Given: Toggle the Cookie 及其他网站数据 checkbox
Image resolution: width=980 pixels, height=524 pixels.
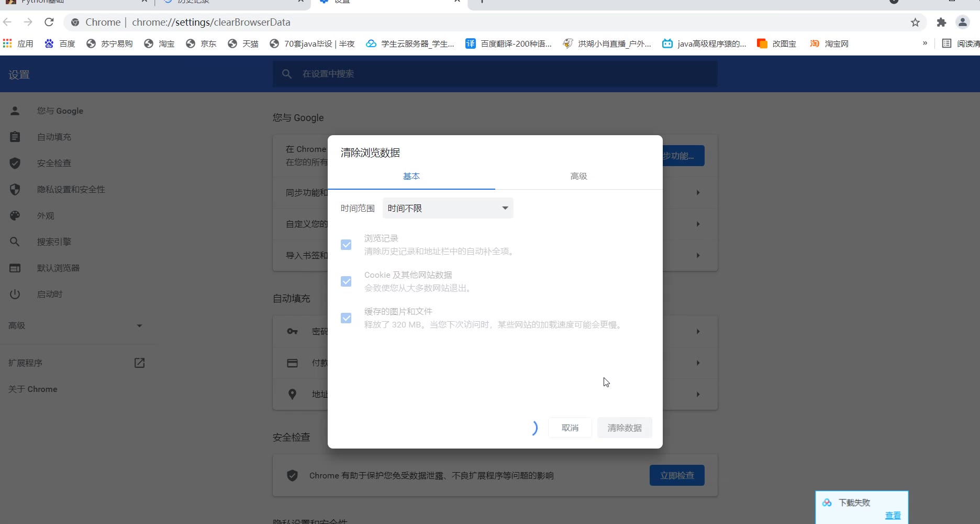Looking at the screenshot, I should (x=346, y=281).
